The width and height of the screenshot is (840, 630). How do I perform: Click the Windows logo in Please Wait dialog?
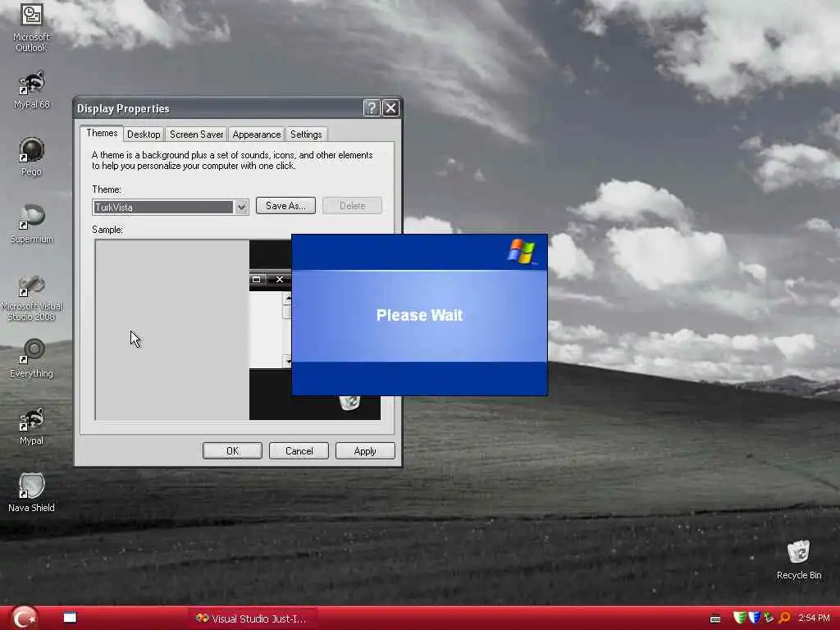(x=522, y=252)
